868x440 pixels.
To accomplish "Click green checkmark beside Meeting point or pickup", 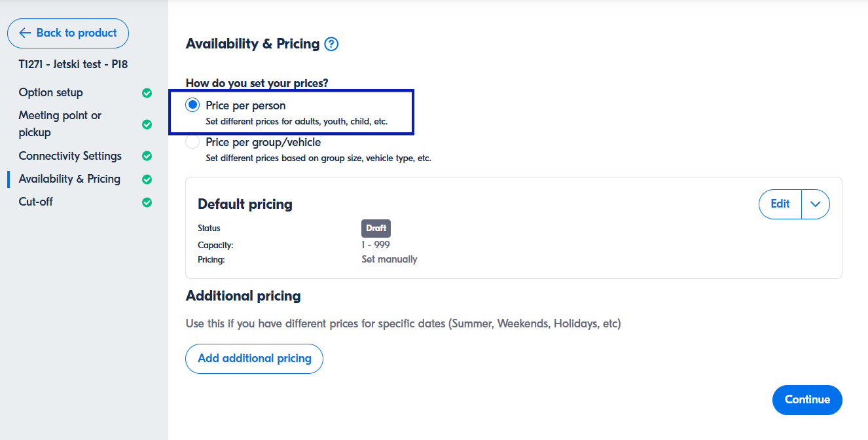I will 147,124.
